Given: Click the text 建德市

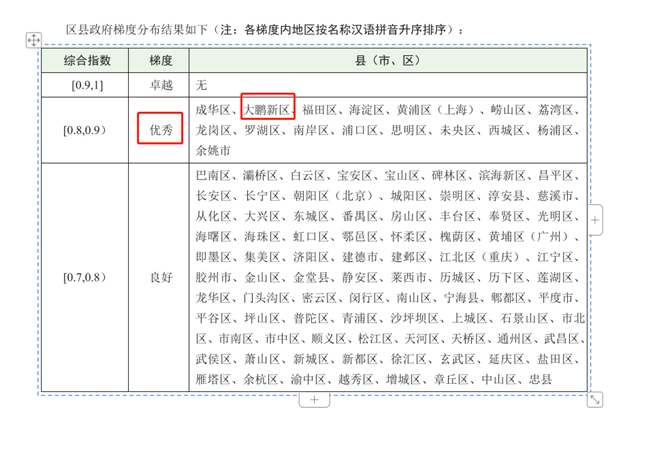Looking at the screenshot, I should click(x=359, y=257).
